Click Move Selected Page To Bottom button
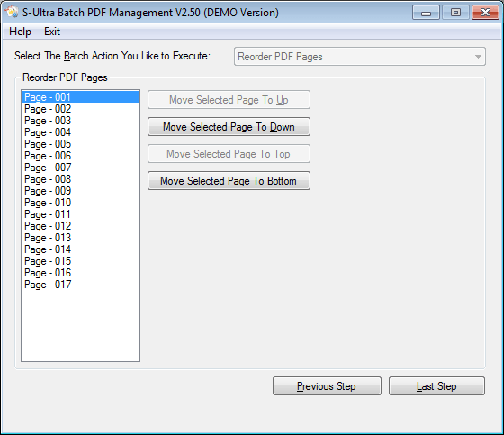The height and width of the screenshot is (435, 504). [229, 181]
